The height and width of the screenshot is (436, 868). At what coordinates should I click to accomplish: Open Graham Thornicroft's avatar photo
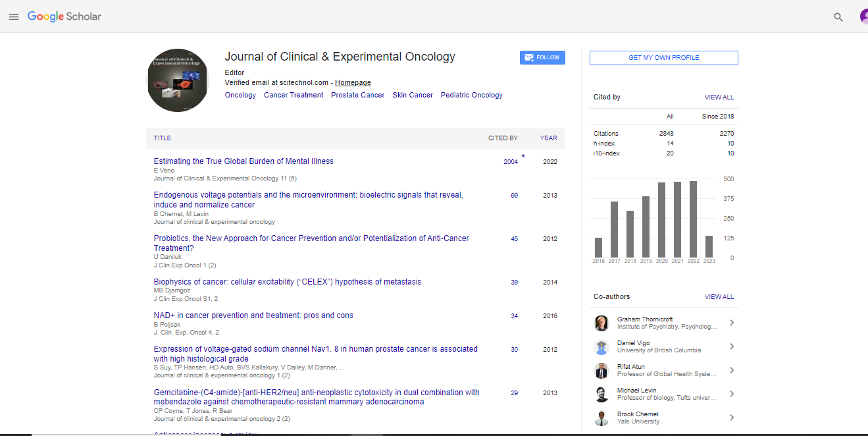(601, 323)
